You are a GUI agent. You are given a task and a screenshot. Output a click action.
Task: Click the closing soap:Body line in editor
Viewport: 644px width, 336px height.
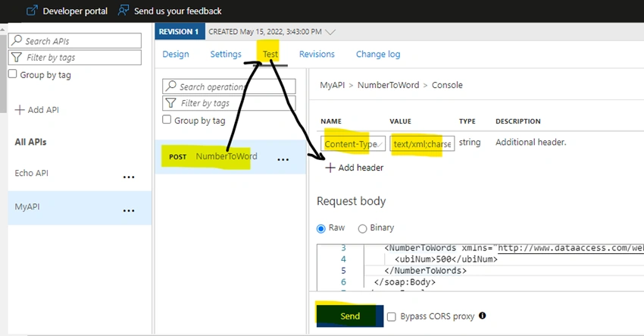click(x=405, y=282)
